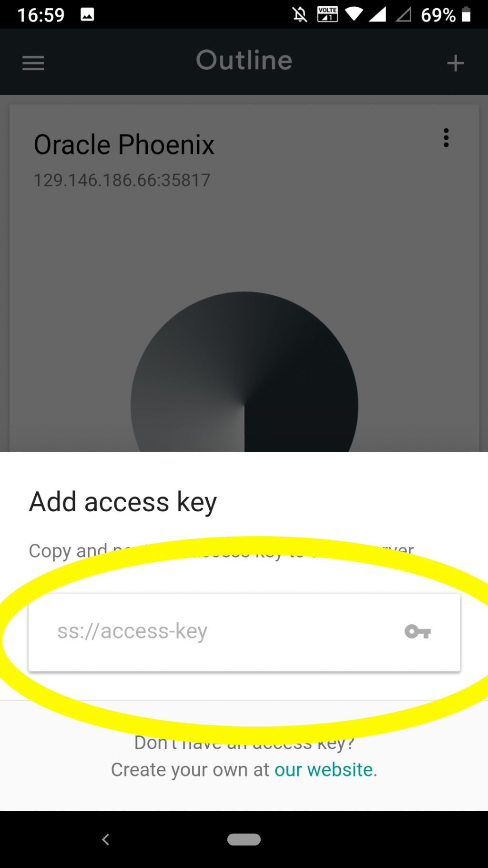Tap the server address 129.146.186.66:35817
The height and width of the screenshot is (868, 488).
pos(122,180)
